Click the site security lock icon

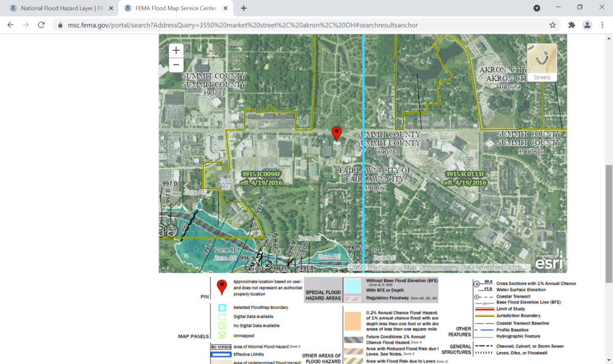point(60,25)
